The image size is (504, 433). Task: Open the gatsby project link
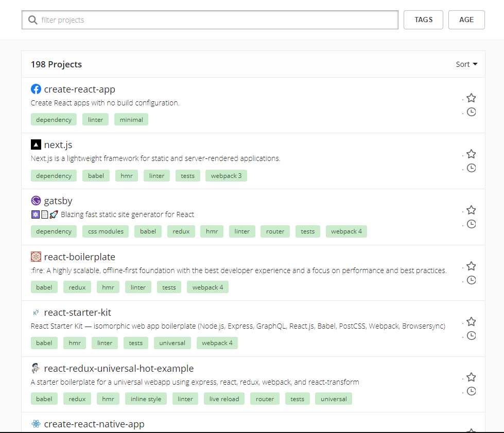tap(58, 201)
